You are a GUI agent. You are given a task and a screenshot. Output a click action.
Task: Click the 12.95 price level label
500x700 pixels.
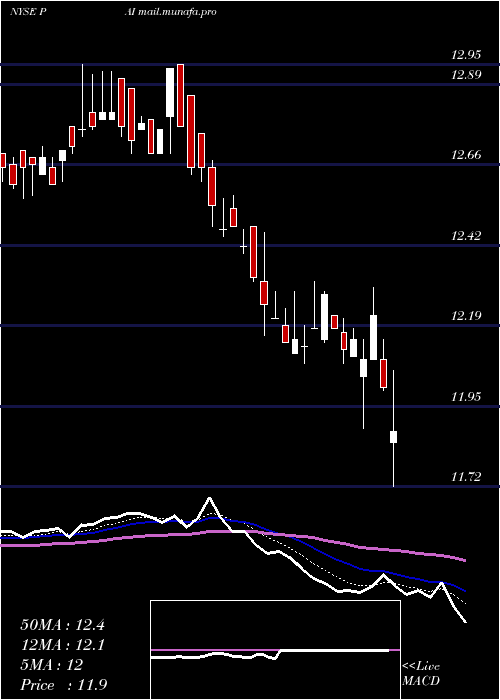point(466,55)
